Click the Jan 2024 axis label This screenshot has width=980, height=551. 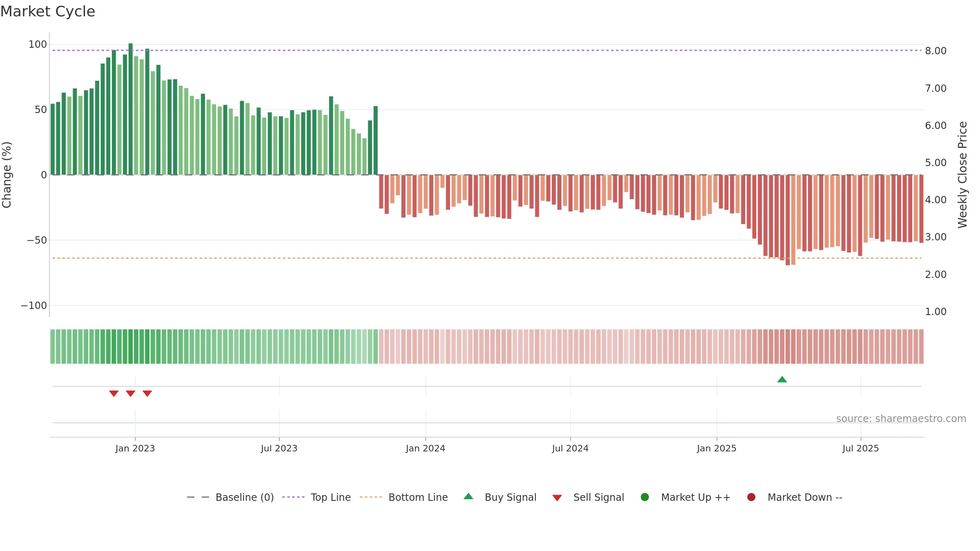(x=425, y=448)
